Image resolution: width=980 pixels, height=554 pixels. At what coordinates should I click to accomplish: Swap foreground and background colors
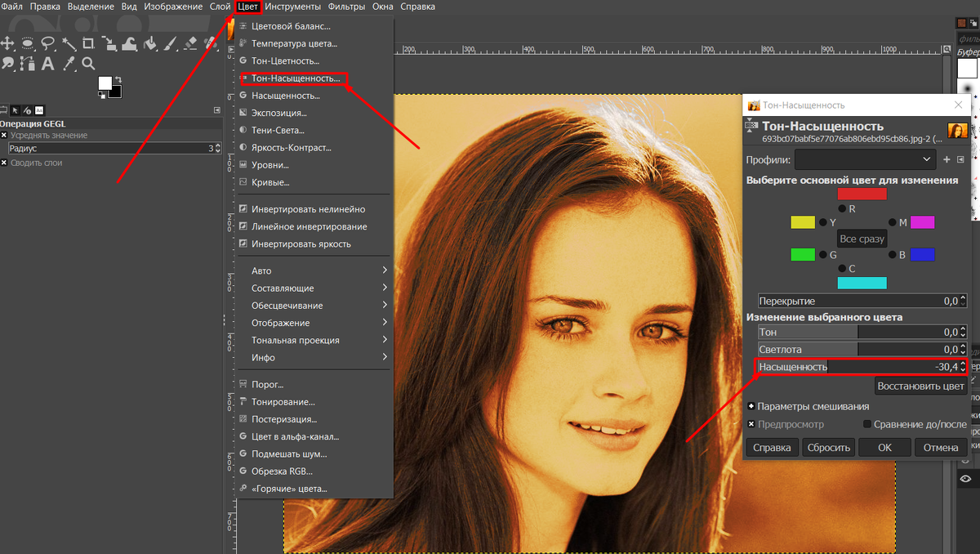[118, 78]
